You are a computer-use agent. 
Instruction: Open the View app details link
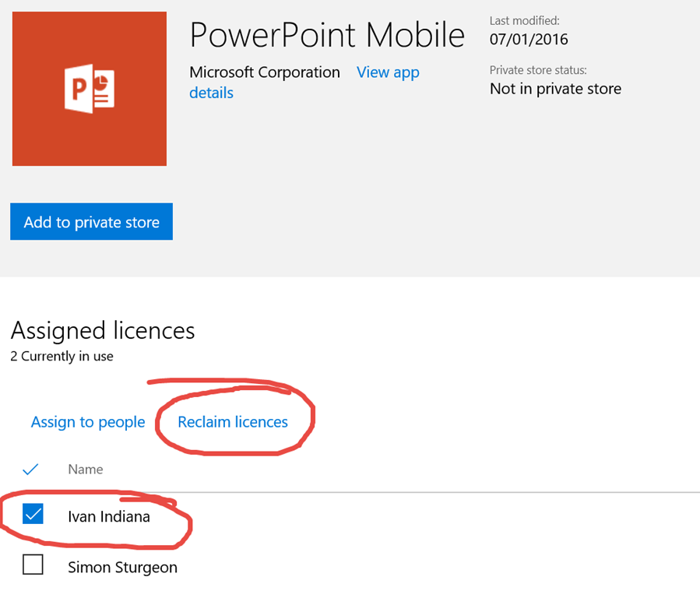(304, 82)
